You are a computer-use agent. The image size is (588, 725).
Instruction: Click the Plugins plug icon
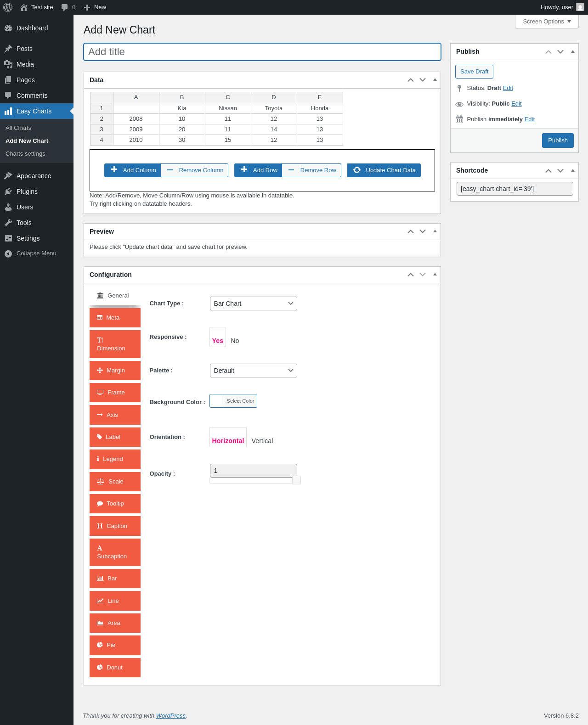coord(8,191)
